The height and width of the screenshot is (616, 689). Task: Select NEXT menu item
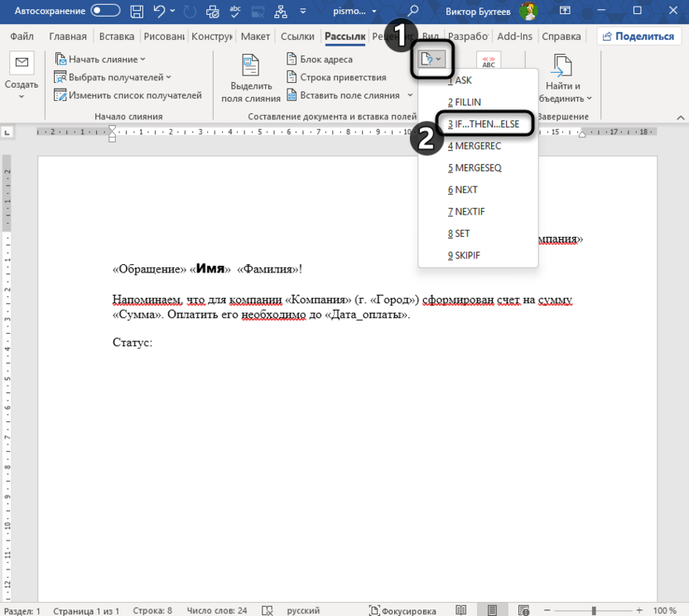click(478, 190)
